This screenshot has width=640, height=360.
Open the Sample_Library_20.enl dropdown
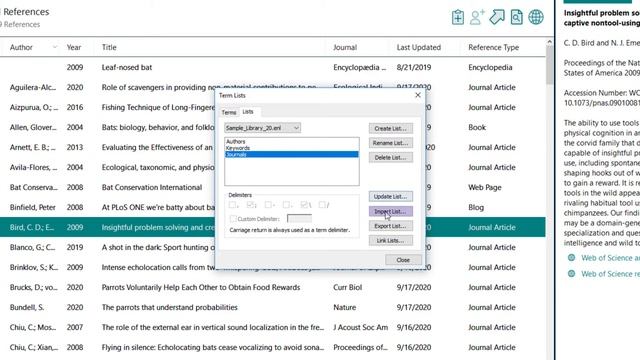click(x=262, y=128)
